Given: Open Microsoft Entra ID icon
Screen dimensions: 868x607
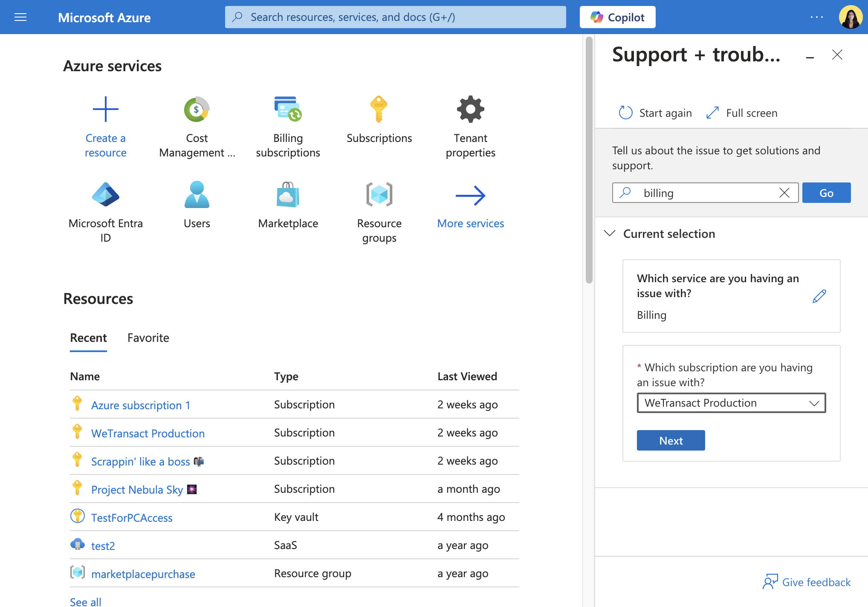Looking at the screenshot, I should [x=105, y=194].
